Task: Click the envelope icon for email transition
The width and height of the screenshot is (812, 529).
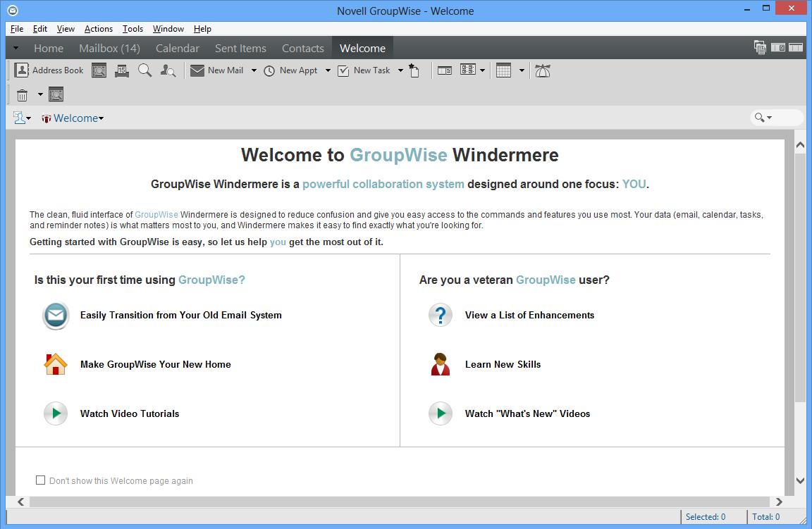Action: click(x=56, y=316)
